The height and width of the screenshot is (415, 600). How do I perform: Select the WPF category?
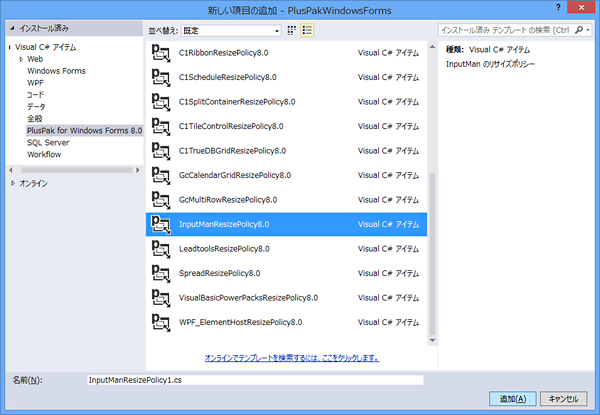pyautogui.click(x=35, y=83)
